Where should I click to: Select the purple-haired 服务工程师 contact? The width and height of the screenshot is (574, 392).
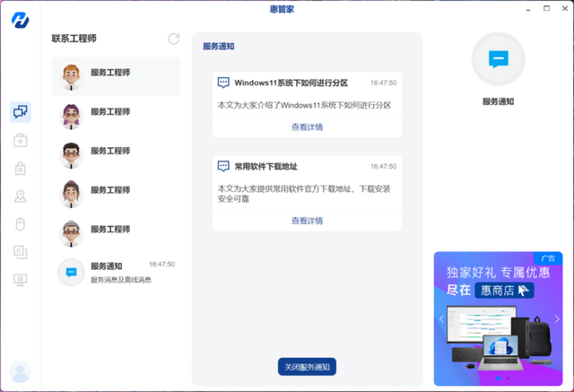pyautogui.click(x=116, y=116)
